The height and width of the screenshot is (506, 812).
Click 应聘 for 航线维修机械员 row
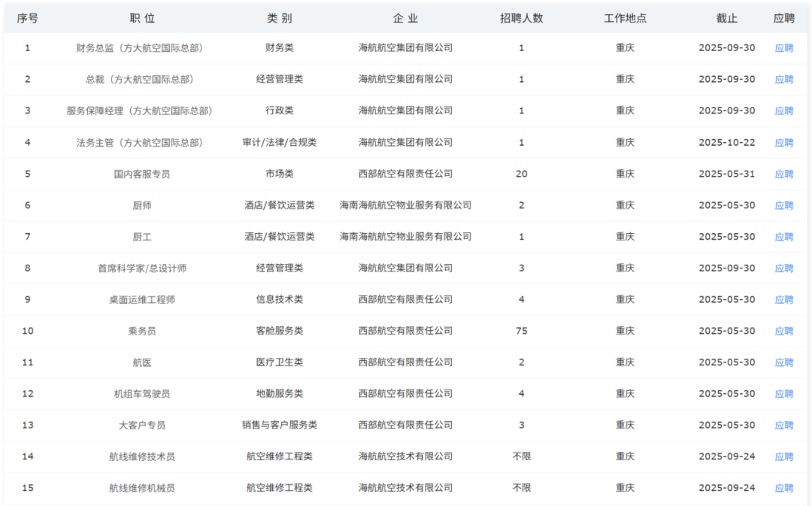[783, 489]
